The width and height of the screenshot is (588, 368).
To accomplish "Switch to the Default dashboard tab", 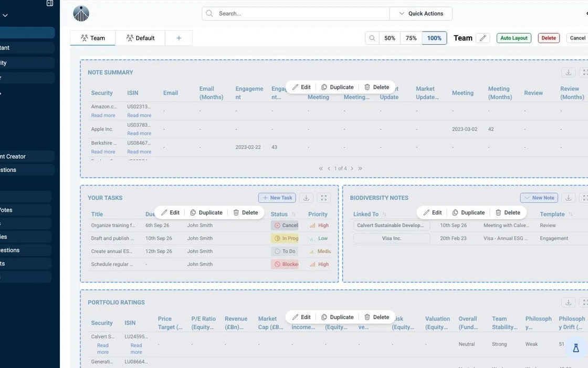I will point(140,38).
